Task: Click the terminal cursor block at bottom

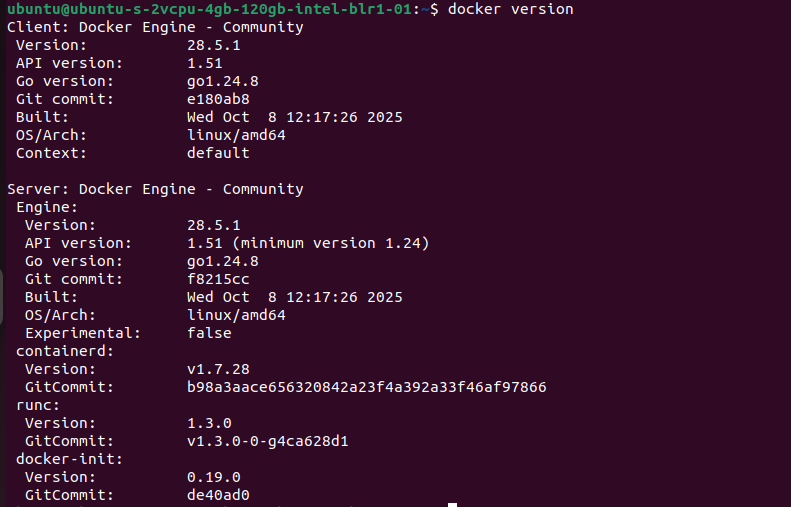Action: tap(452, 504)
